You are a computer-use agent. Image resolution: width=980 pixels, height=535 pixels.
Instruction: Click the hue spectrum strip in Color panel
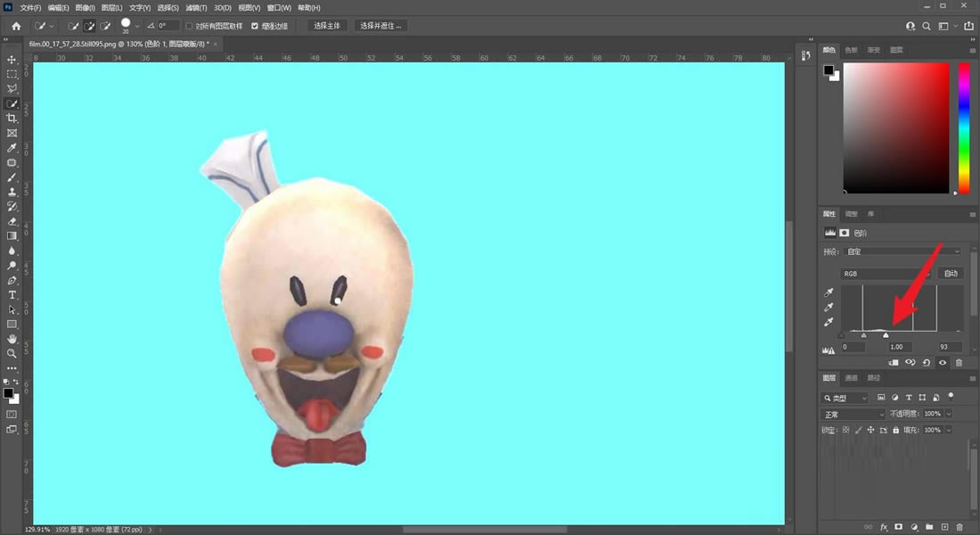point(964,128)
